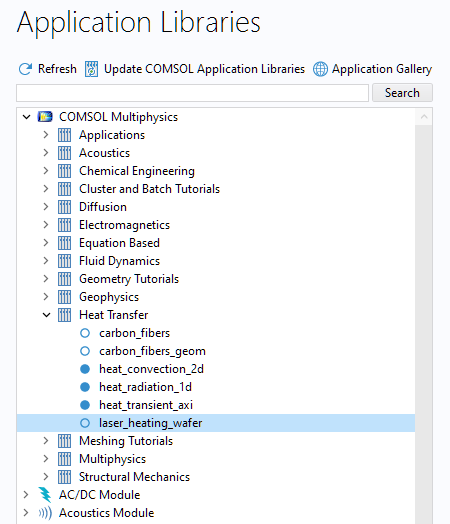Click inside the library search field
Screen dimensions: 450x524
[192, 93]
